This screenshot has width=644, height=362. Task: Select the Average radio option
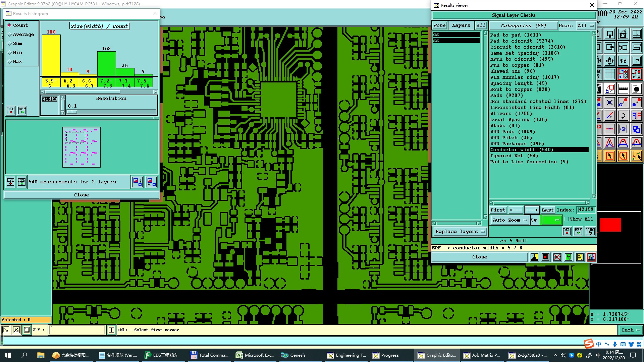coord(10,35)
